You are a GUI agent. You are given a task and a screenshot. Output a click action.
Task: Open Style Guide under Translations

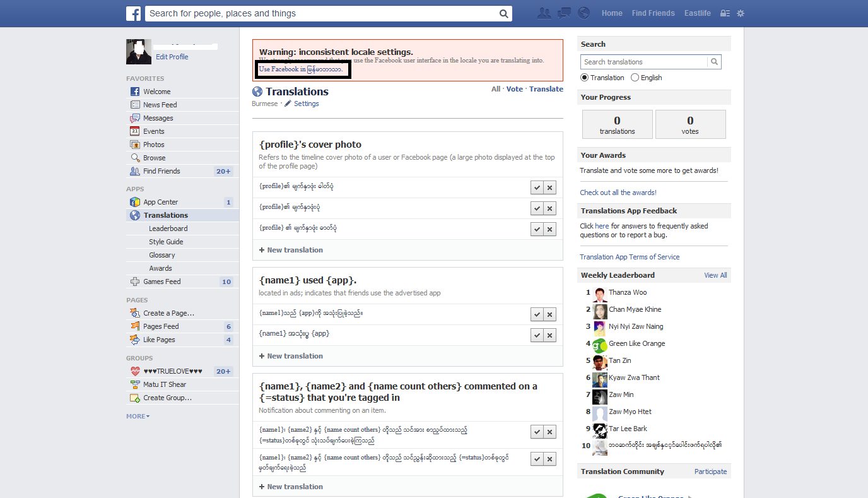point(166,242)
